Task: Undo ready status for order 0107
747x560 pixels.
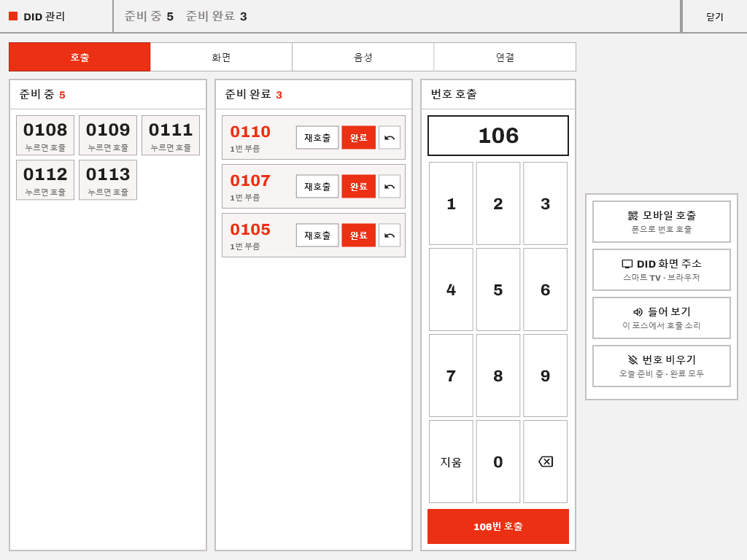Action: [390, 186]
